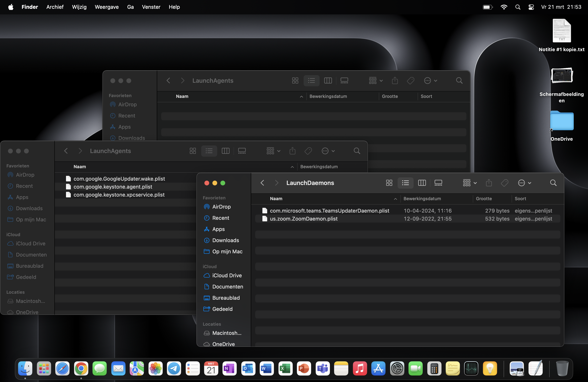Open the Weergave menu

point(106,7)
